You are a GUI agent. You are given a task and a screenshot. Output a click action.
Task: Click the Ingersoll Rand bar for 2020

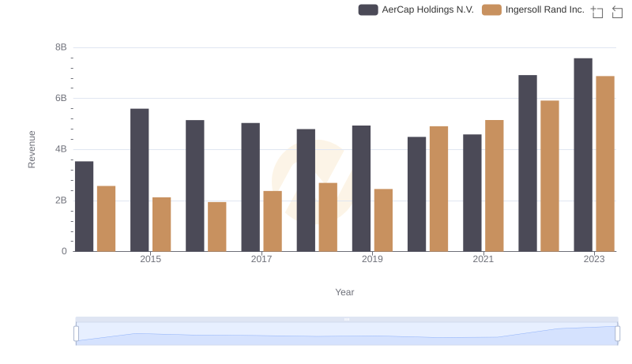pos(439,189)
